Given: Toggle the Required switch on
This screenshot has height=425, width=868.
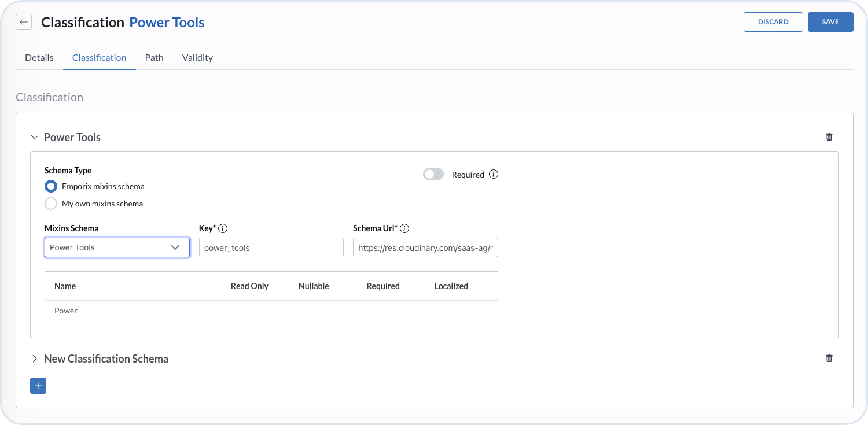Looking at the screenshot, I should [x=433, y=175].
